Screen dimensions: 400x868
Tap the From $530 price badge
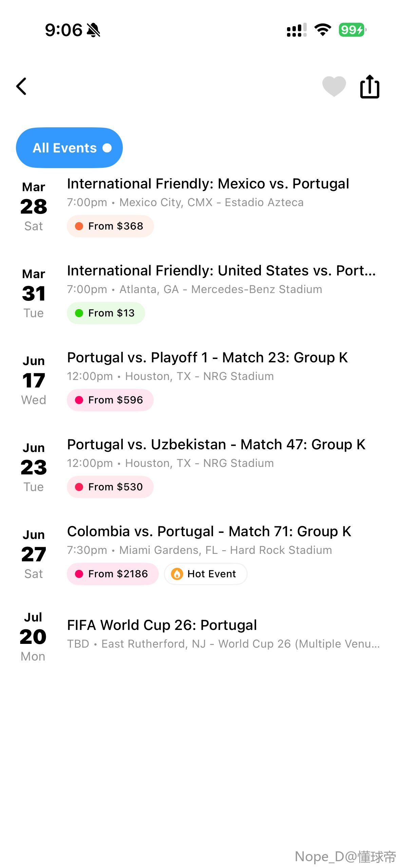110,487
